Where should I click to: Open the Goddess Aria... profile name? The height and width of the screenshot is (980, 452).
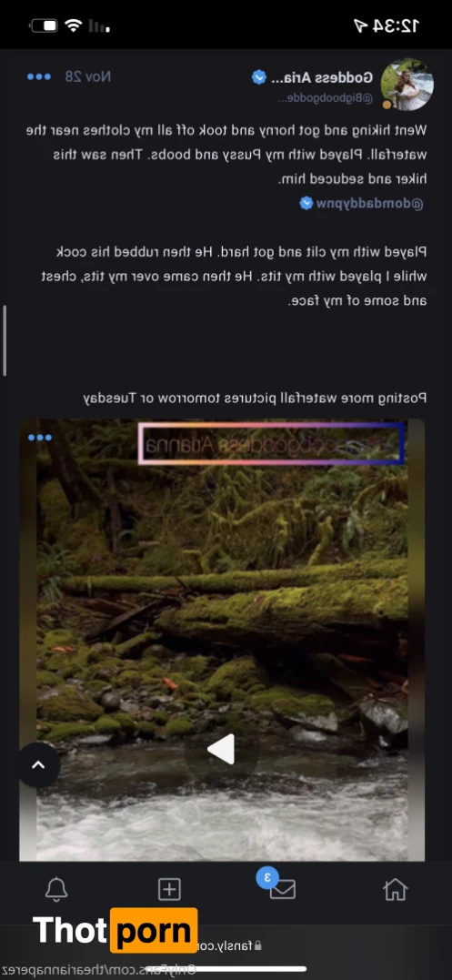click(322, 77)
